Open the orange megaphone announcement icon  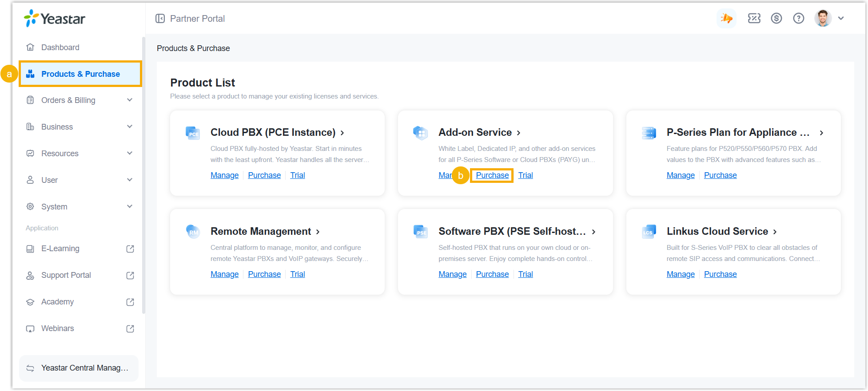point(727,19)
